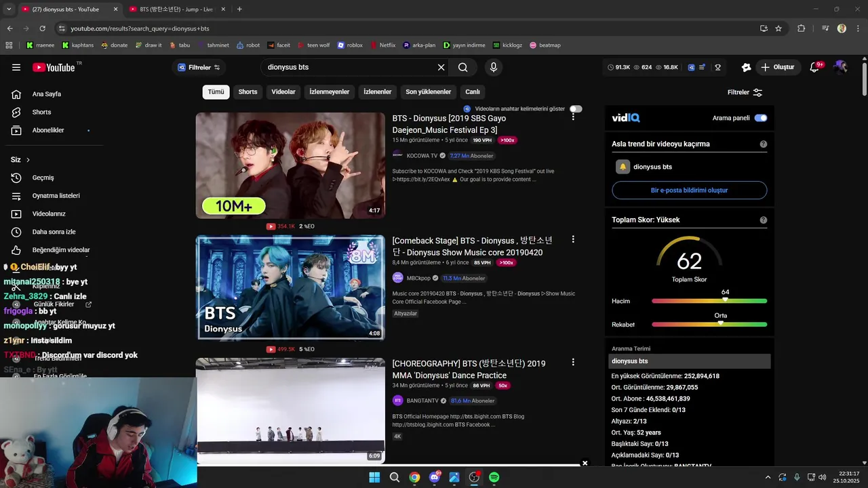Open the notifications bell

pyautogui.click(x=815, y=67)
